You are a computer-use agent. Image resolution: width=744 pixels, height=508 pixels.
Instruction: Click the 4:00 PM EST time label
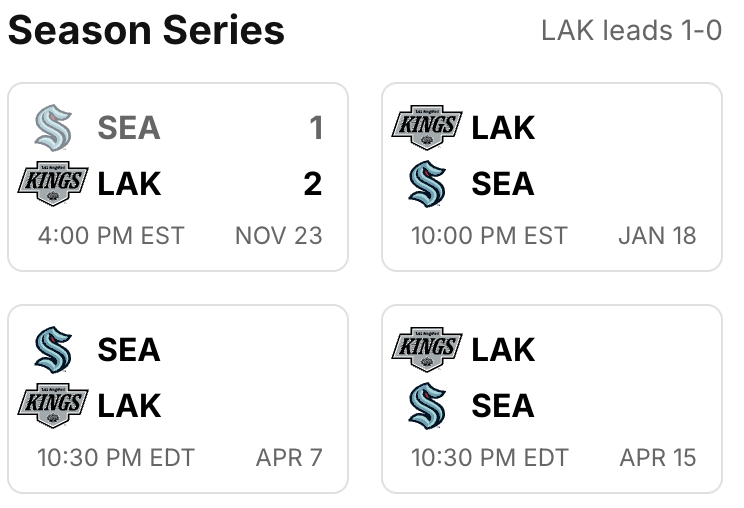tap(111, 235)
